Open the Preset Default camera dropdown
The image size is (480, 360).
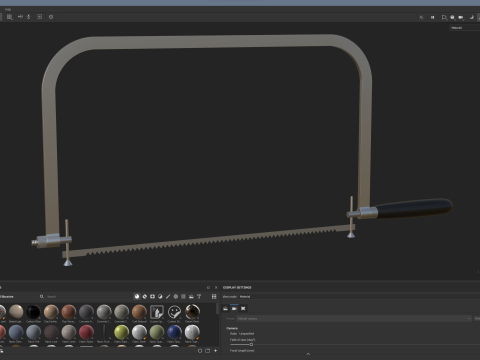(354, 319)
